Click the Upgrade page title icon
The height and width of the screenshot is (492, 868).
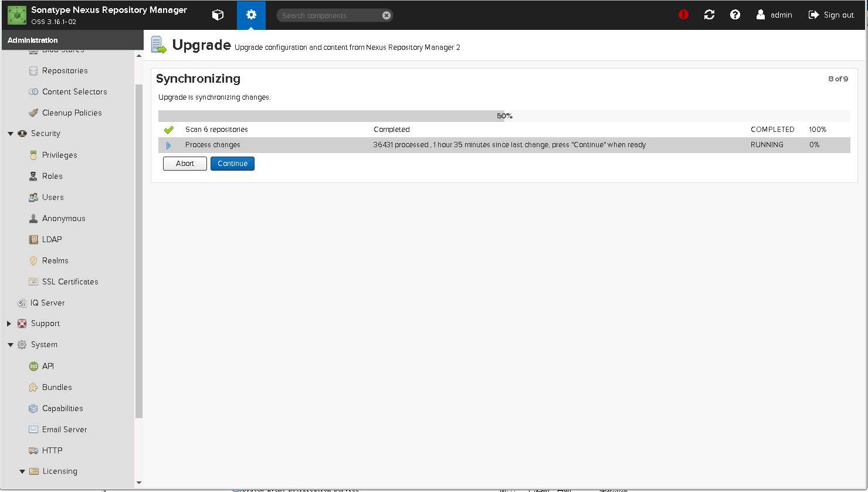[158, 45]
